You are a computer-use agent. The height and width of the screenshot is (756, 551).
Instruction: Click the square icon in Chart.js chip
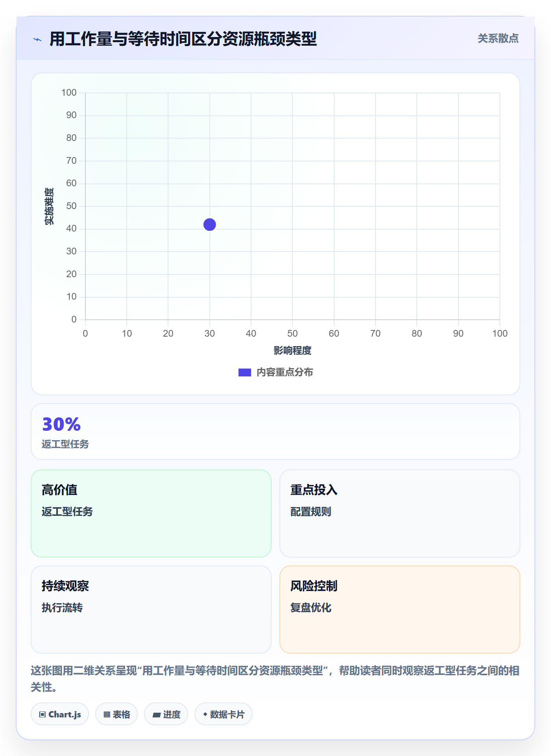(43, 715)
